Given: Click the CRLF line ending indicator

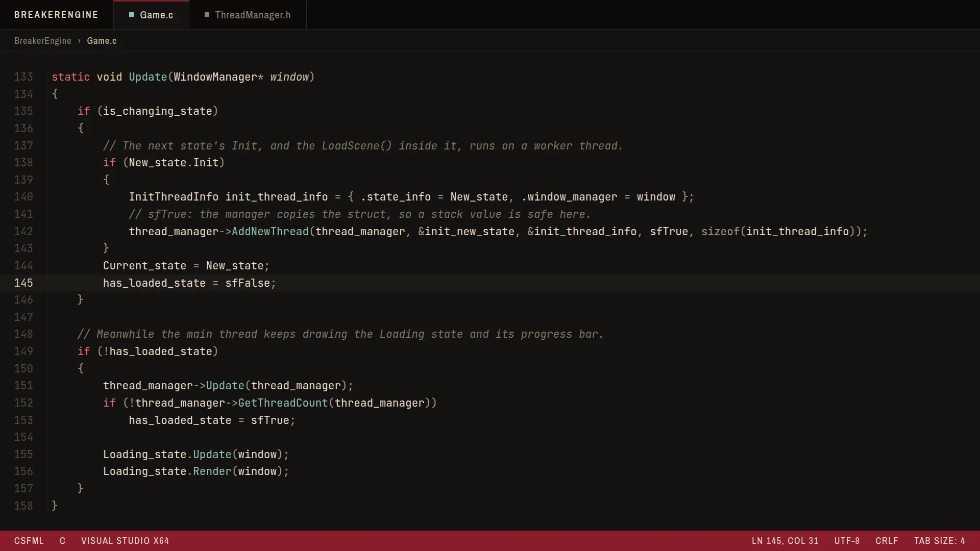Looking at the screenshot, I should [887, 541].
